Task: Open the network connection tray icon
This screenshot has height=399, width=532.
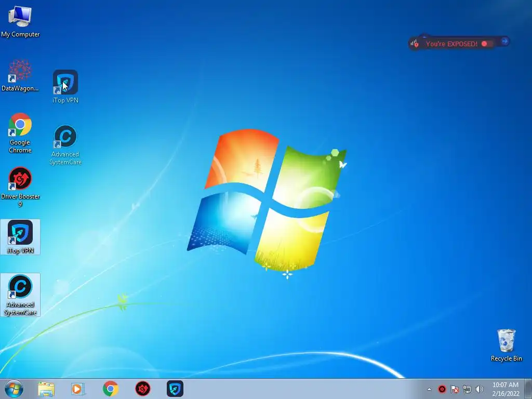Action: tap(467, 389)
